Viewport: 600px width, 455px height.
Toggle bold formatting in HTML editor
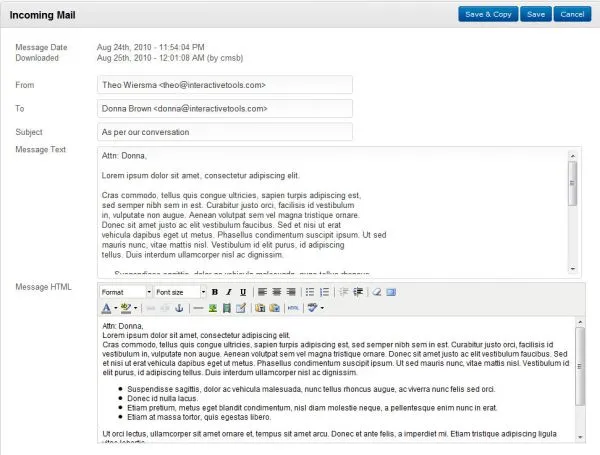(214, 292)
